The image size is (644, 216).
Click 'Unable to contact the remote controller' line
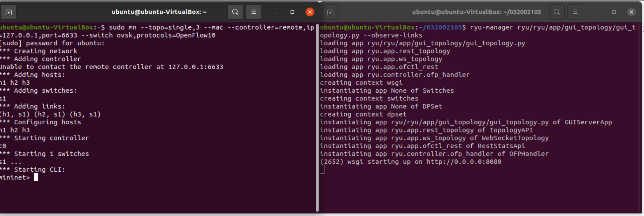tap(112, 67)
